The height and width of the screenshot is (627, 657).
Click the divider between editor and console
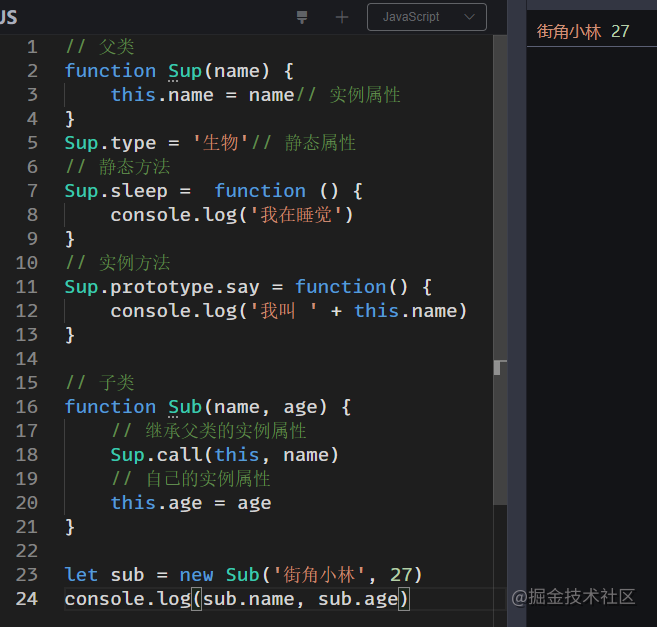(517, 314)
